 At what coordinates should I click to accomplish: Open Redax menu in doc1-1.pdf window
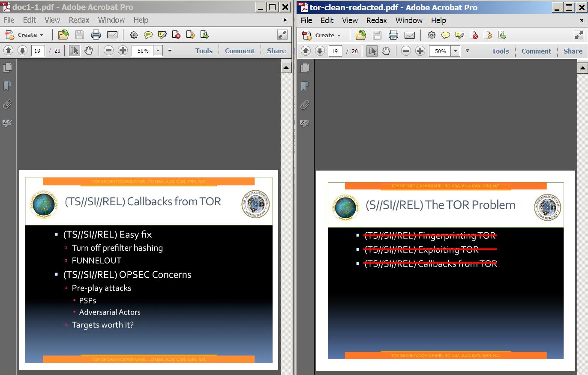[79, 20]
